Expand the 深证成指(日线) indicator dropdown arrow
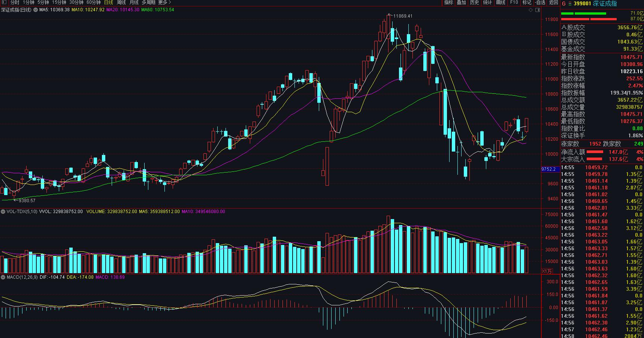644x338 pixels. coord(36,10)
